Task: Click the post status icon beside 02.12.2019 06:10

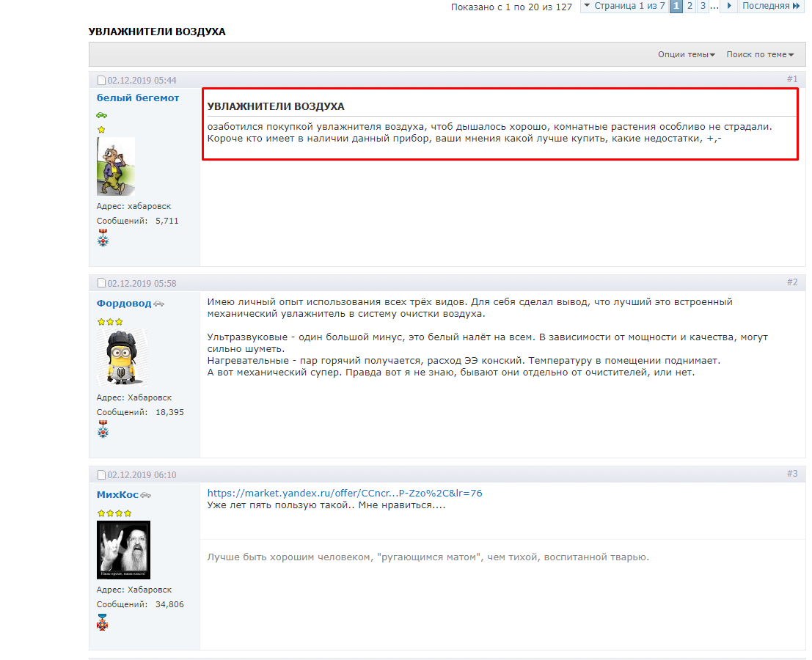Action: (101, 474)
